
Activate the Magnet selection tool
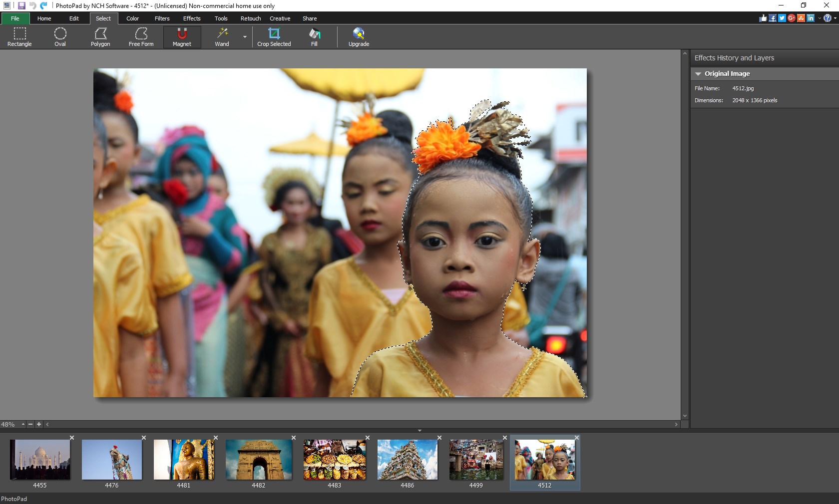181,36
